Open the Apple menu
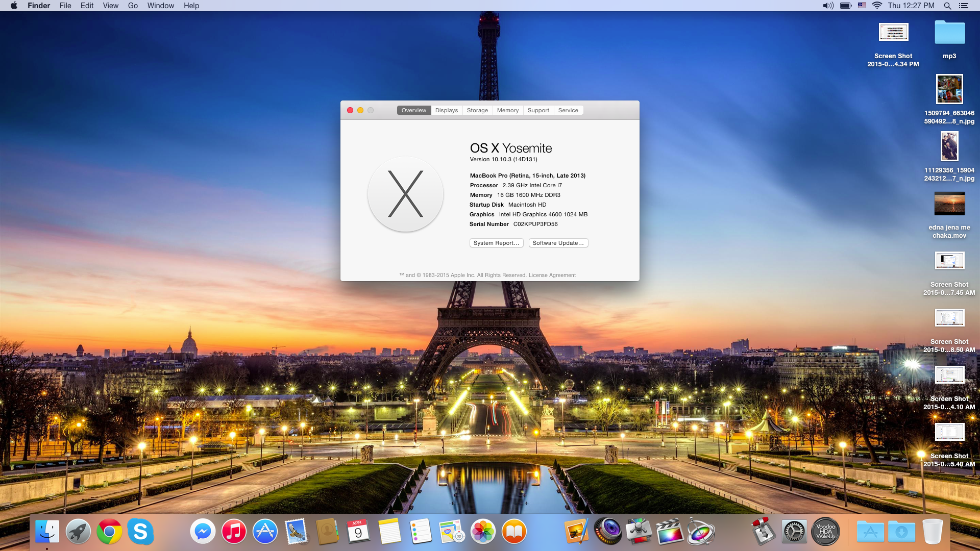This screenshot has height=551, width=980. tap(14, 6)
